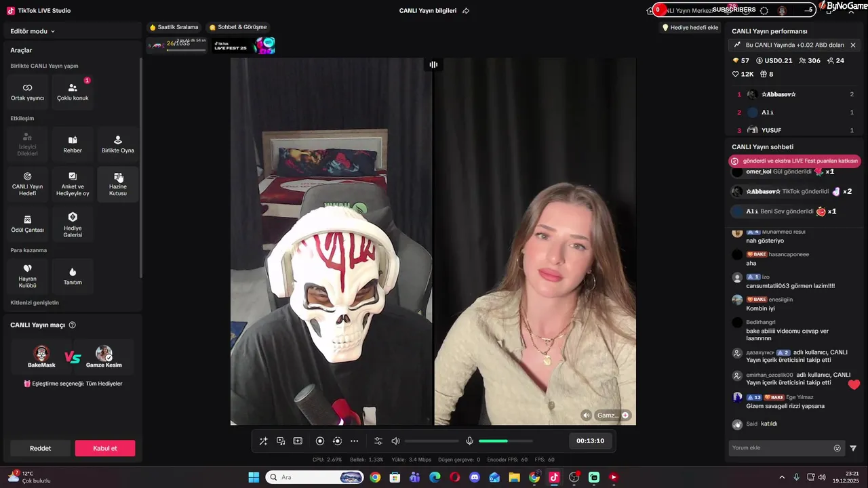Mute the microphone

pos(469,441)
